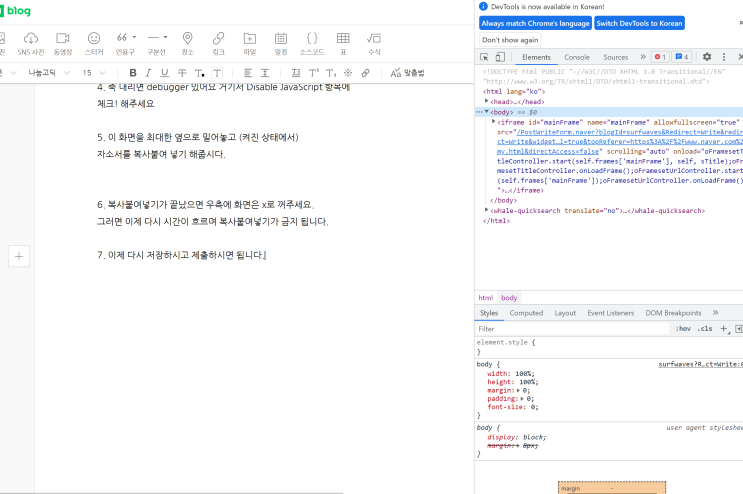
Task: Click the line spacing icon
Action: tap(265, 72)
